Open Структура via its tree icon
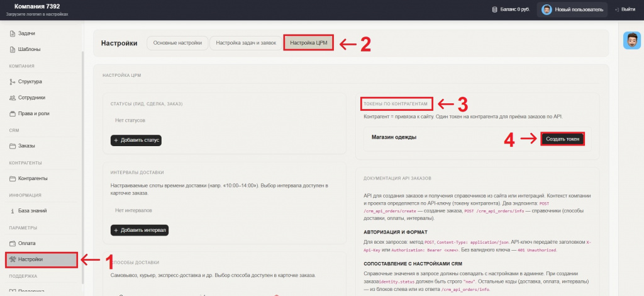The image size is (644, 296). pyautogui.click(x=13, y=81)
